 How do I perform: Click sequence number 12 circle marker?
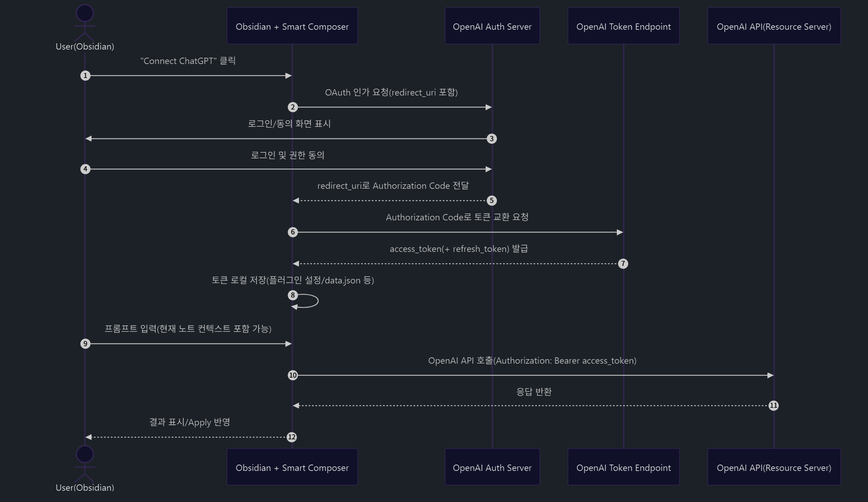pos(292,437)
